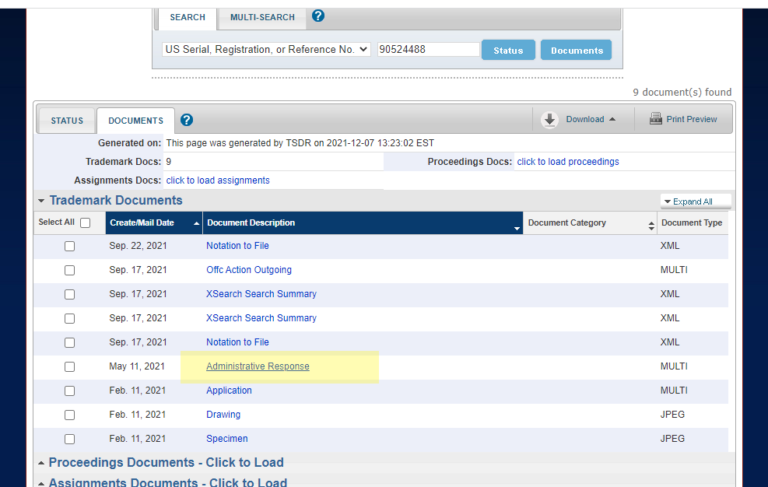Click the click to load assignments link
Viewport: 768px width, 487px height.
coord(217,180)
